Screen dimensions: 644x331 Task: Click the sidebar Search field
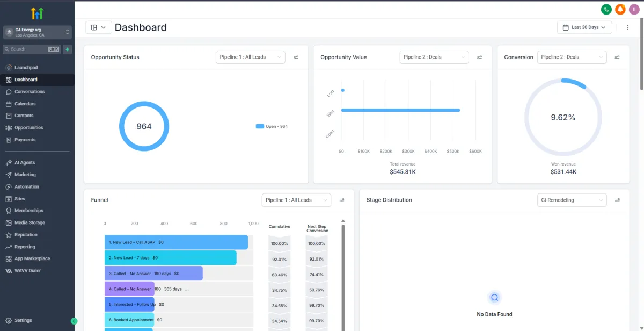[32, 49]
